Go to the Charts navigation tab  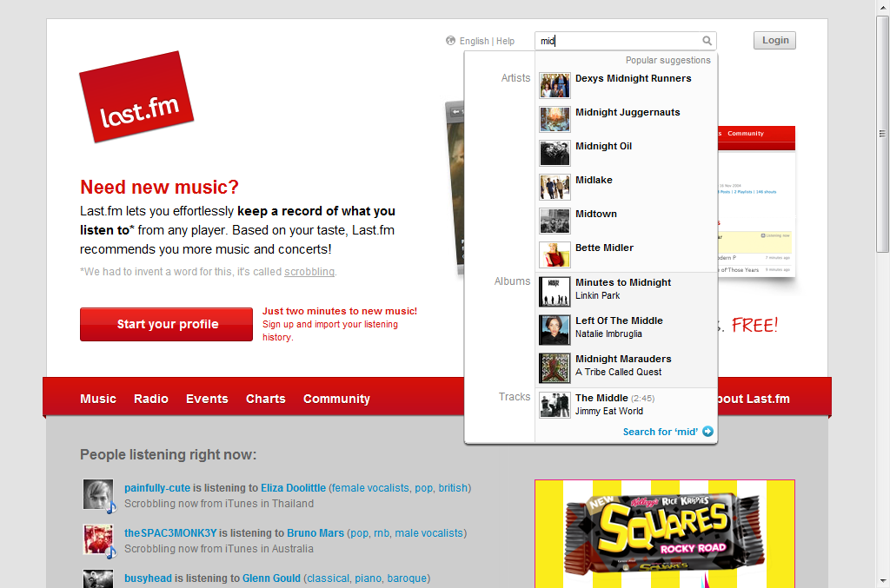pos(266,399)
